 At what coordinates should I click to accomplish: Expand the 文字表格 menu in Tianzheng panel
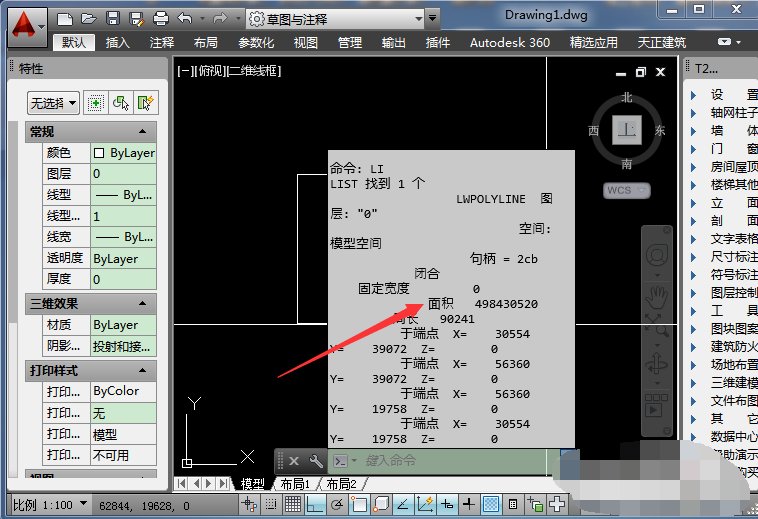[733, 239]
